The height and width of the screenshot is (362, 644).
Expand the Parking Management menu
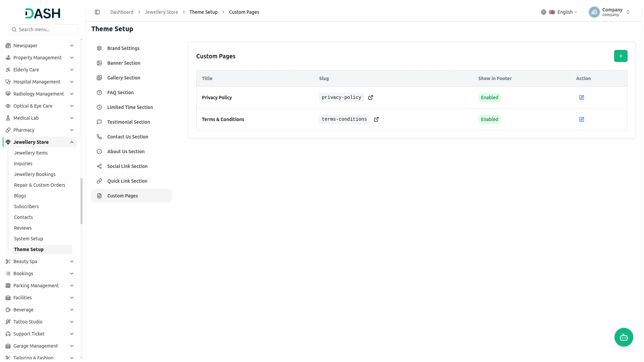coord(40,286)
